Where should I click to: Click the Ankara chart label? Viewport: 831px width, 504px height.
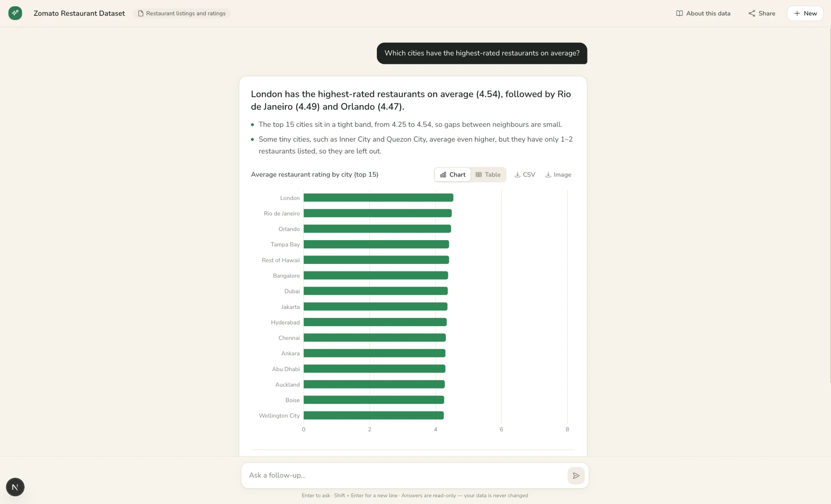(x=290, y=354)
